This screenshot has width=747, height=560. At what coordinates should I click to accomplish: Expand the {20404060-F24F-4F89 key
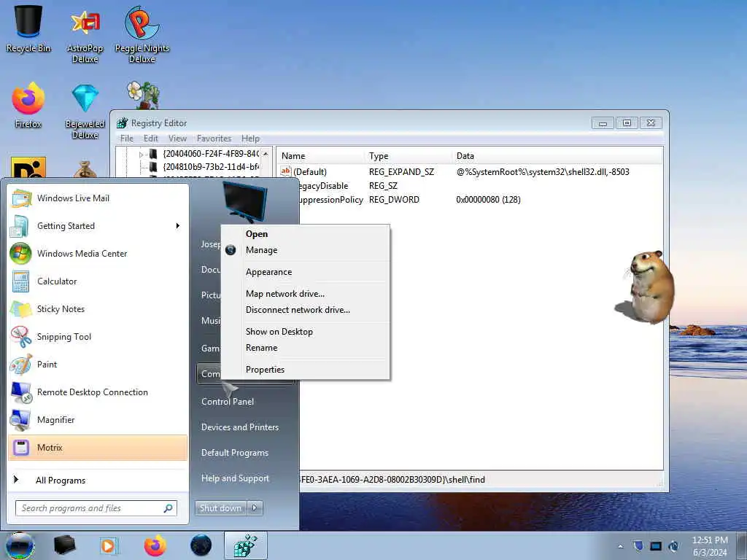[141, 155]
